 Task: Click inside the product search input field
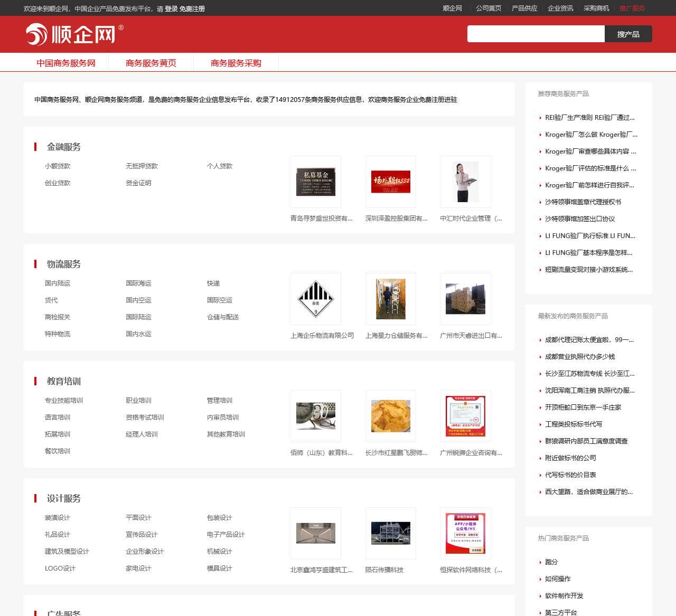[536, 34]
